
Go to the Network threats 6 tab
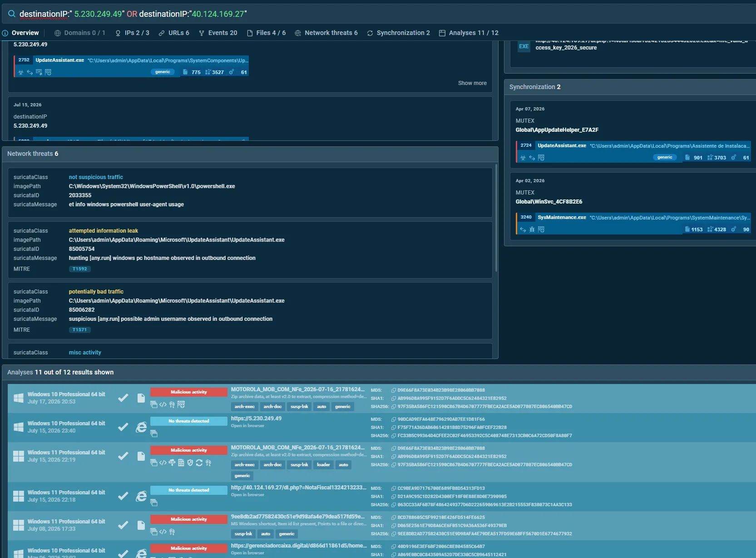(326, 33)
